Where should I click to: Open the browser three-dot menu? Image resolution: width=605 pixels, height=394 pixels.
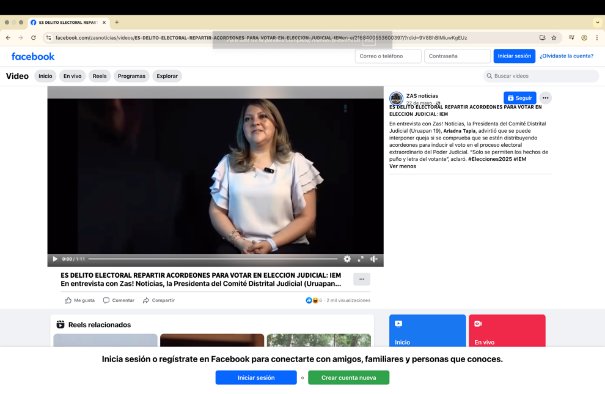(597, 38)
